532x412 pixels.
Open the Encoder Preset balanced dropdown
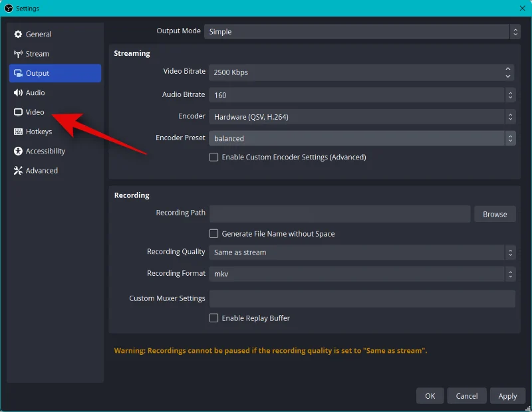click(362, 138)
